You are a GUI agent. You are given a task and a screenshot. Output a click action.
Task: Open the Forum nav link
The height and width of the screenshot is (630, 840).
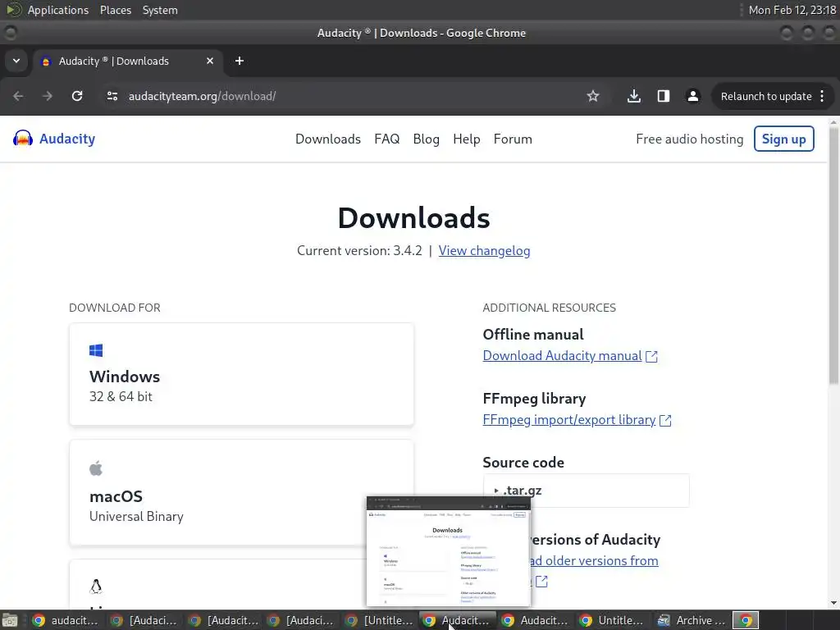coord(513,139)
